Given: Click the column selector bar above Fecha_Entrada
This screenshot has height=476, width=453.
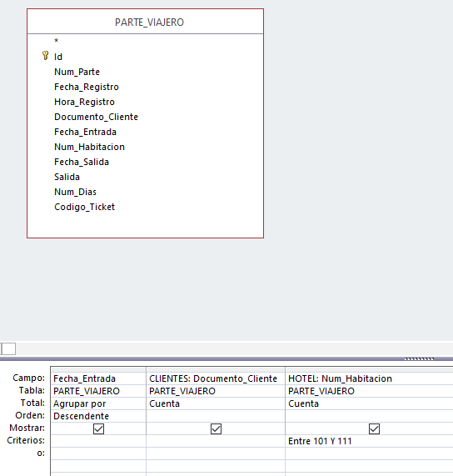Looking at the screenshot, I should point(98,369).
